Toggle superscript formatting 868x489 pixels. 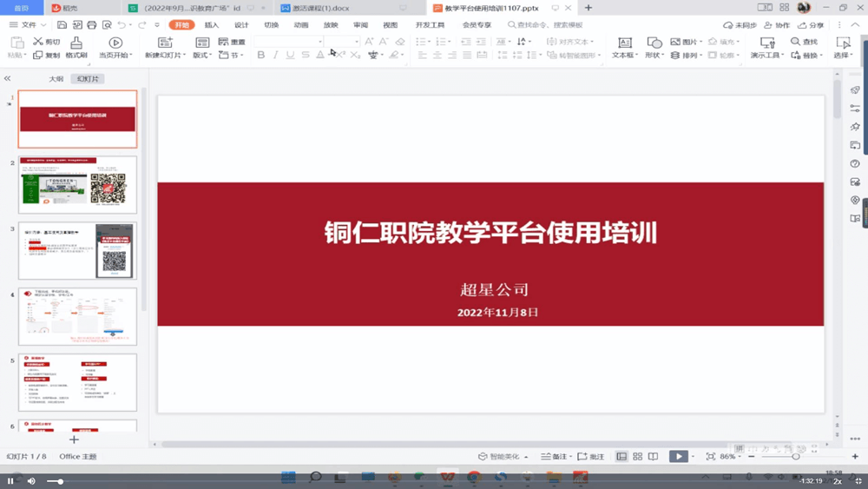point(340,55)
